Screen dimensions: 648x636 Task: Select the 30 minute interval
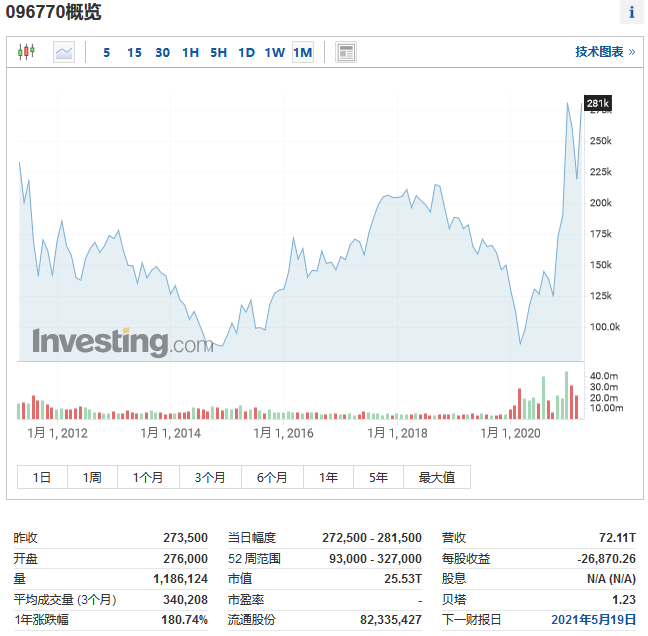pos(162,53)
